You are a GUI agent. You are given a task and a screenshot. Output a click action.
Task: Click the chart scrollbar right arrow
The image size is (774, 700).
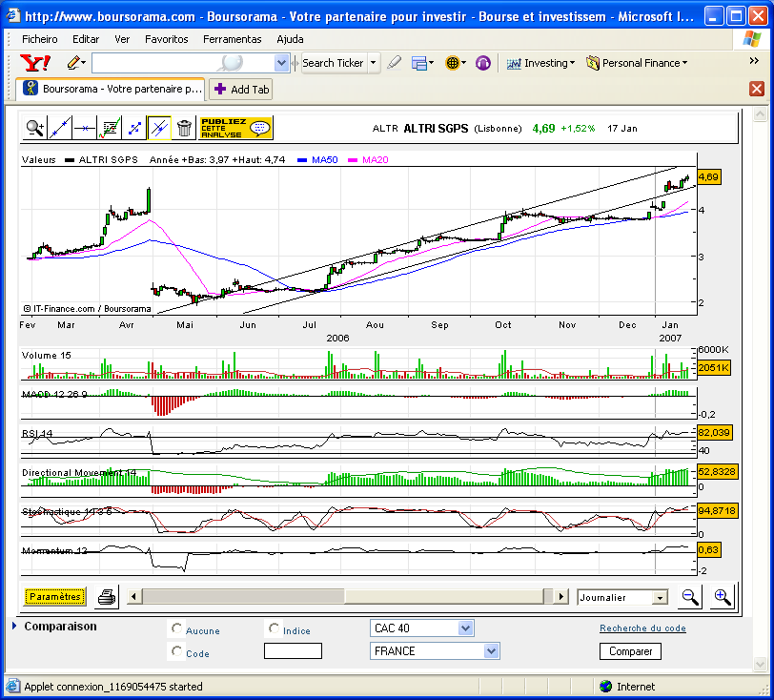click(560, 596)
